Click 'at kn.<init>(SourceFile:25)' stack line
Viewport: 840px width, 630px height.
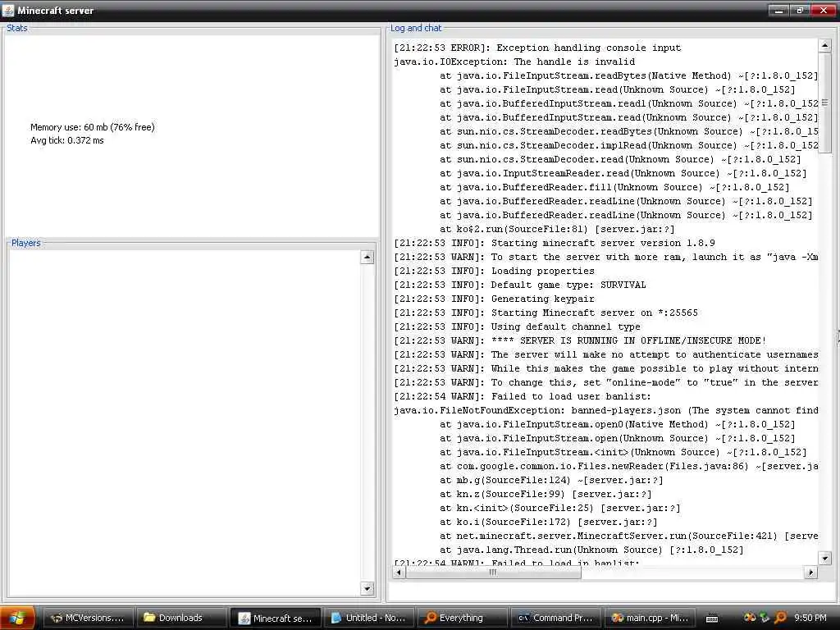point(559,507)
